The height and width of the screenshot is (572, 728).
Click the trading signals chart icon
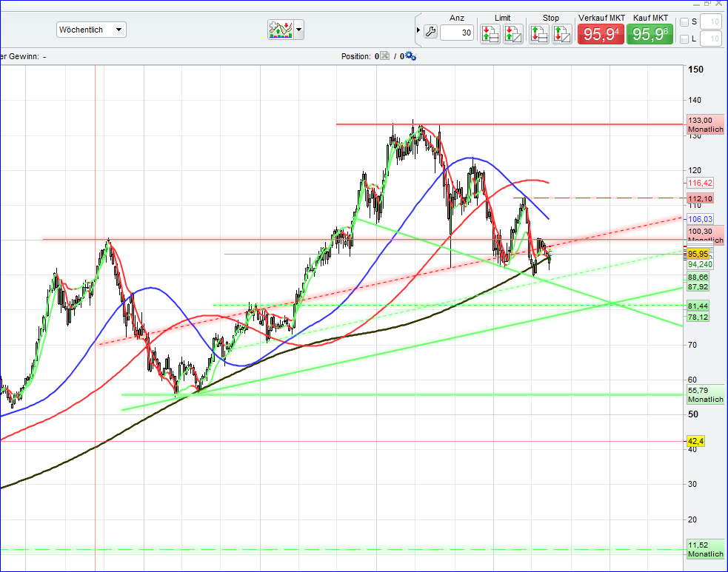pyautogui.click(x=281, y=30)
